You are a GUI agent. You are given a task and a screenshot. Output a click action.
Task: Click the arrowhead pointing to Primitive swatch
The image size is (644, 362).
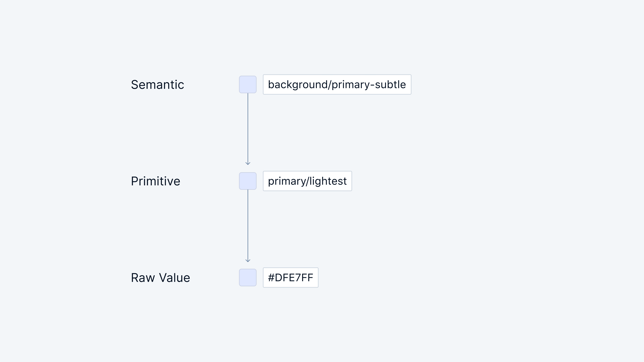click(x=248, y=163)
